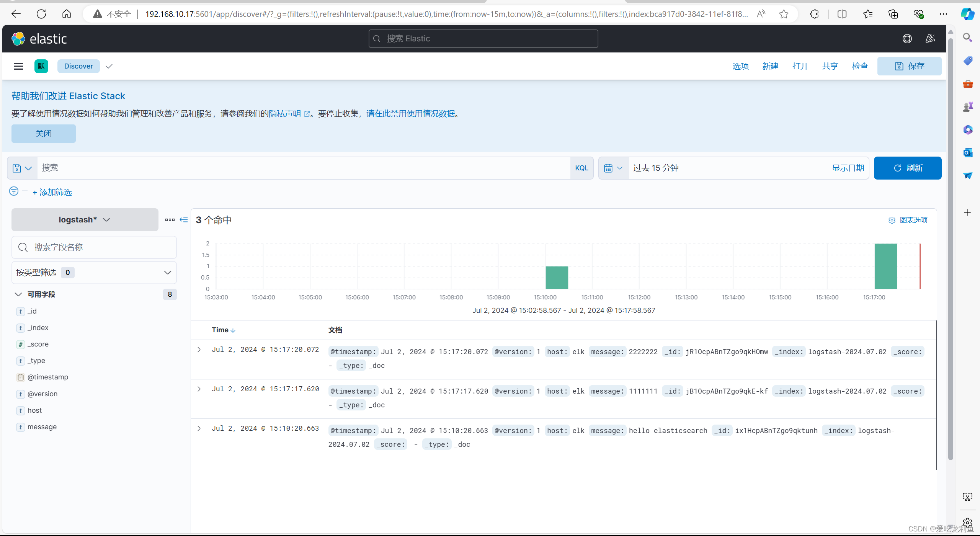Image resolution: width=980 pixels, height=536 pixels.
Task: Go to the browser home page
Action: 67,14
